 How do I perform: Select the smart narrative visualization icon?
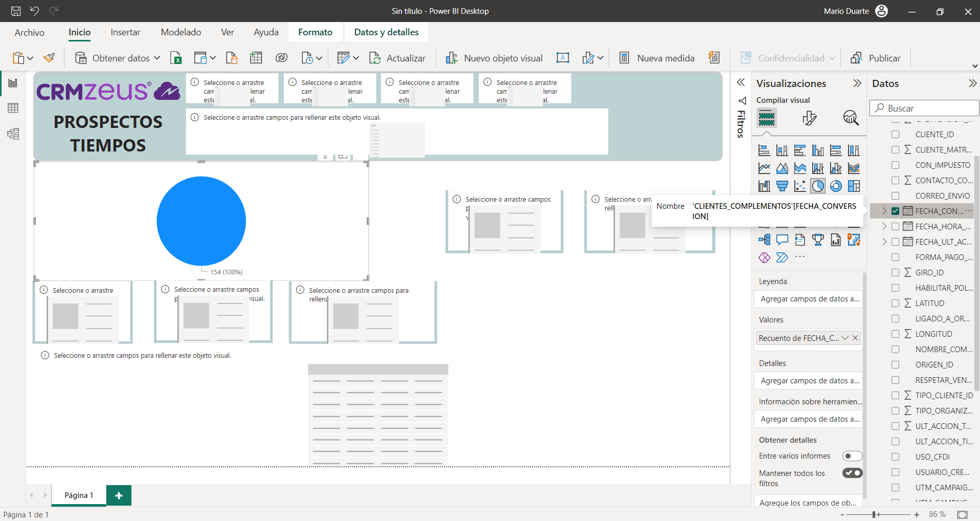(800, 240)
